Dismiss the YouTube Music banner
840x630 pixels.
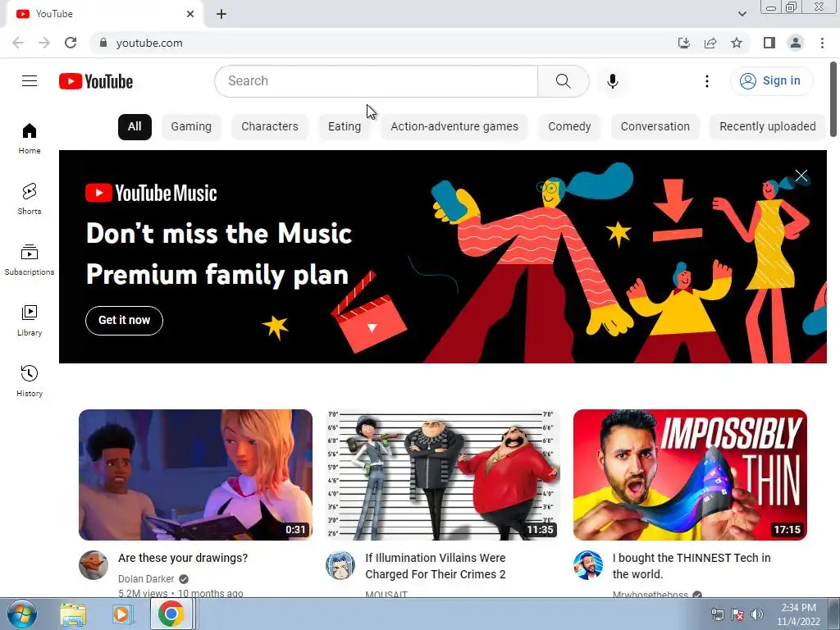pyautogui.click(x=801, y=176)
